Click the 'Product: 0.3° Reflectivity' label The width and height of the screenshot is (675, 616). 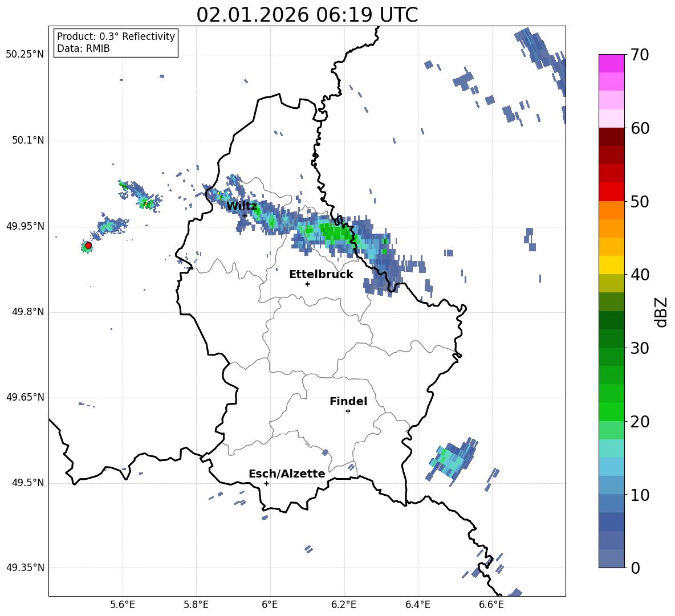(116, 36)
